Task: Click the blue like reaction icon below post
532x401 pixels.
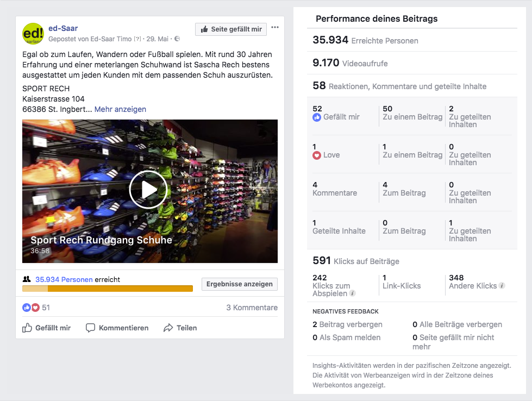Action: click(x=27, y=308)
